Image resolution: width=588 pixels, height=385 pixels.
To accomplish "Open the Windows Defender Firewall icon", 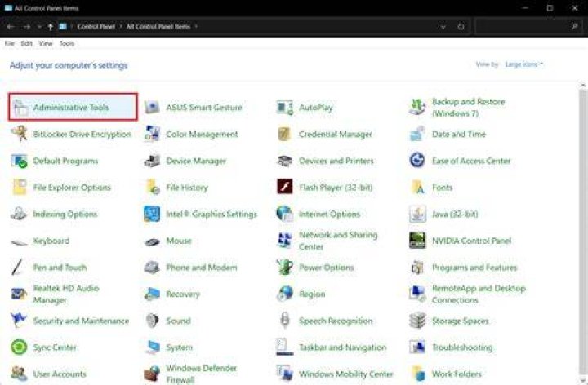I will click(152, 374).
